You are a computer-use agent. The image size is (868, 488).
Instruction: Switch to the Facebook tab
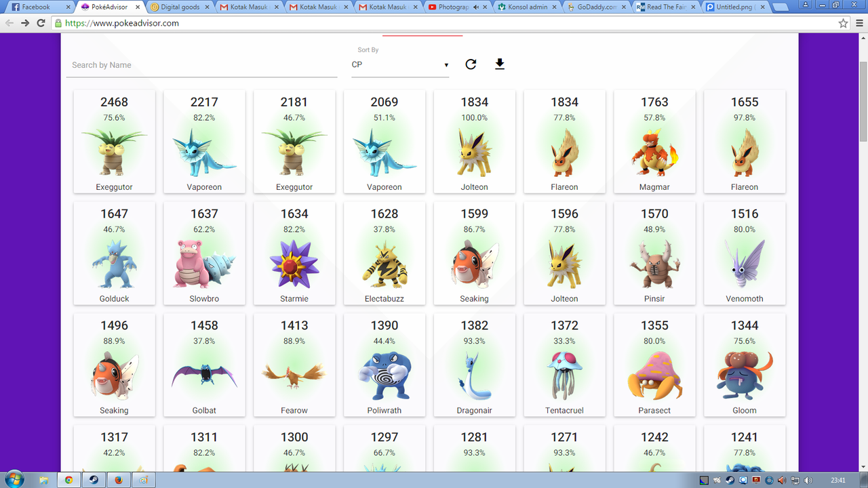tap(37, 7)
